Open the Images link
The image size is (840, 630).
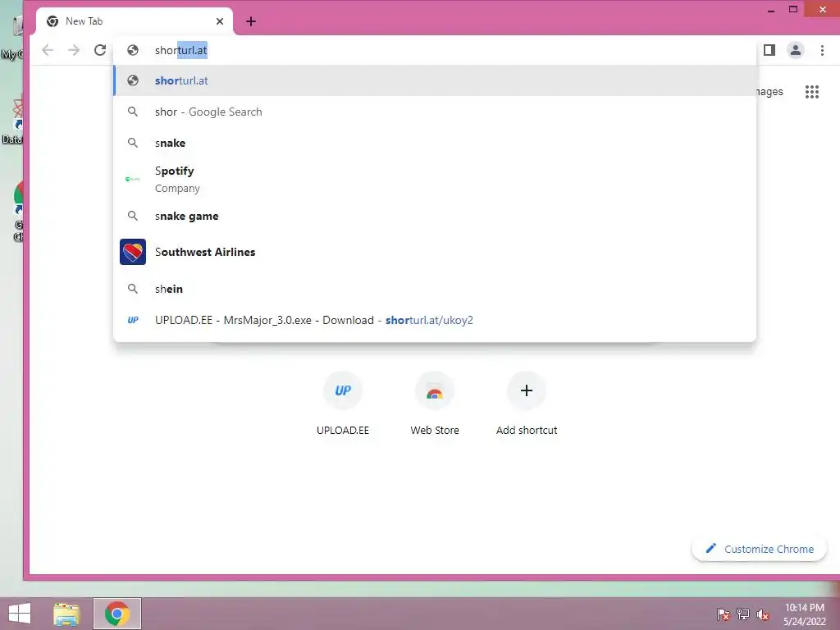click(x=769, y=92)
